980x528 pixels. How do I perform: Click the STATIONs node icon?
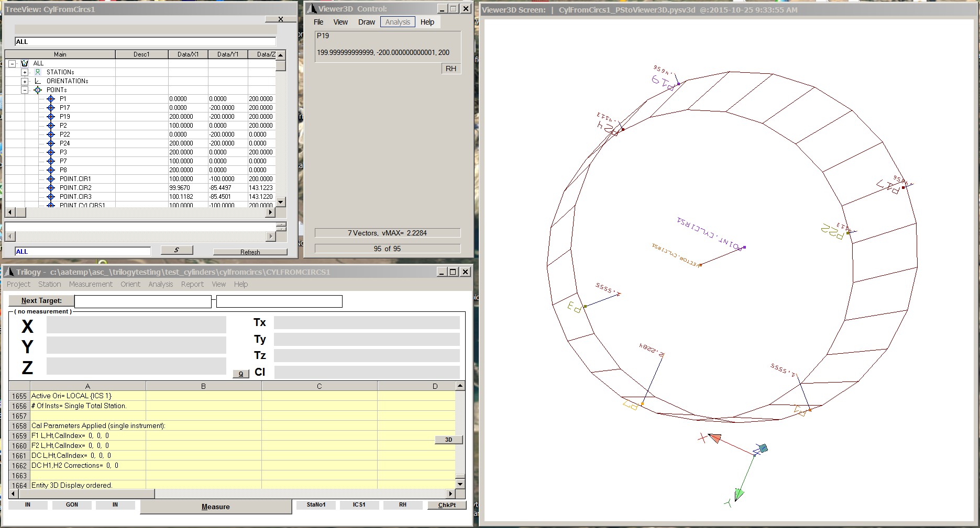pos(38,72)
